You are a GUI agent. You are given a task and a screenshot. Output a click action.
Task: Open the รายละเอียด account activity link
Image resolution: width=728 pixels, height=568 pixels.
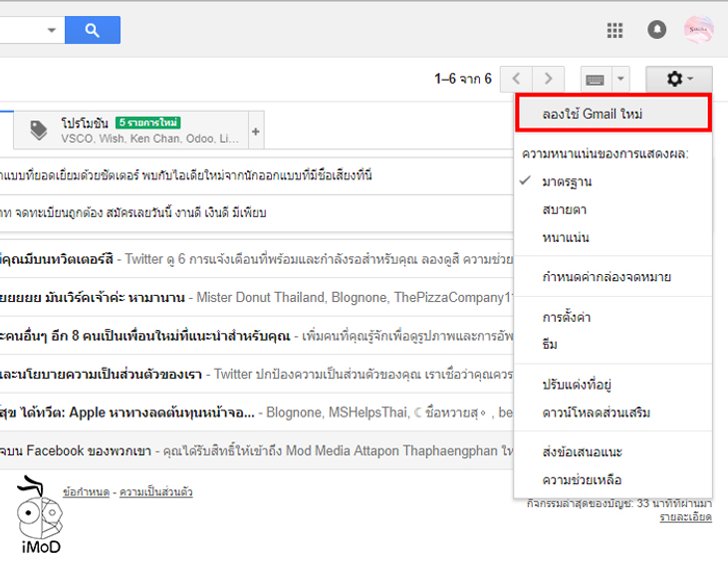click(x=686, y=516)
